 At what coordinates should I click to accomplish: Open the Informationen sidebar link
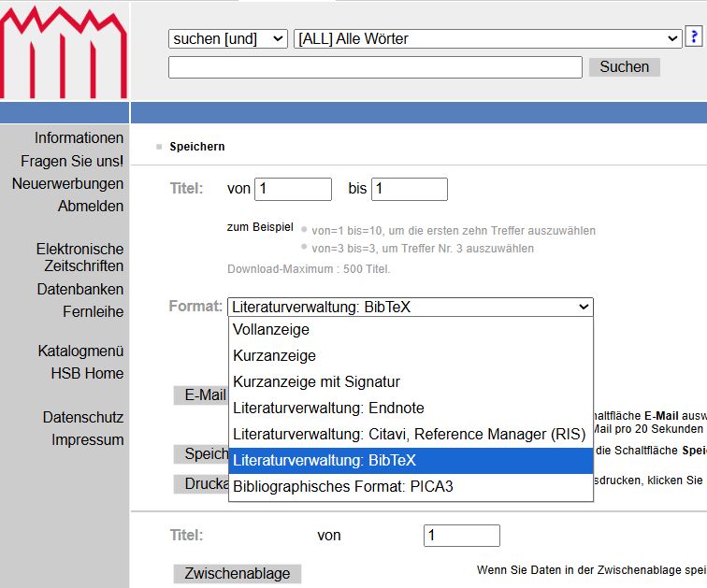pyautogui.click(x=79, y=138)
